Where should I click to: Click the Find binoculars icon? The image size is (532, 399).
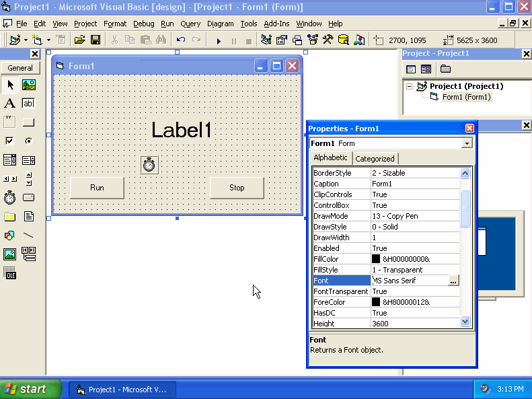(161, 40)
